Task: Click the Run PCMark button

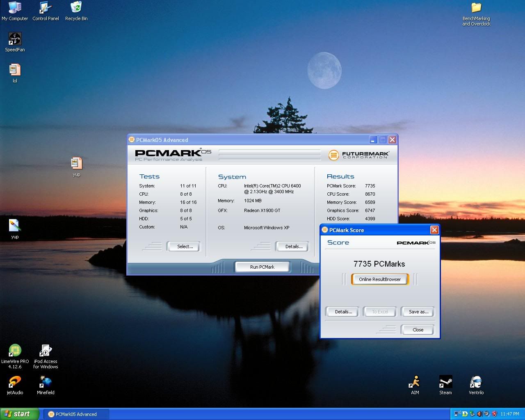Action: (x=262, y=267)
